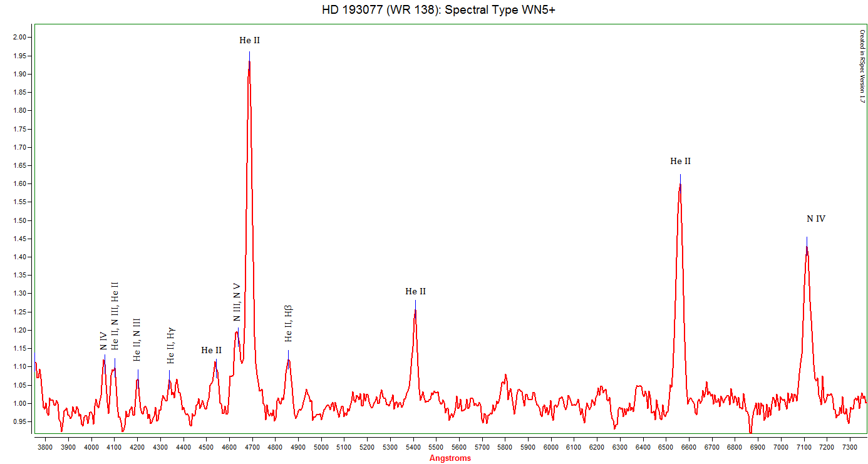Click the rotated He II, Hβ label
The width and height of the screenshot is (868, 464).
coord(289,323)
